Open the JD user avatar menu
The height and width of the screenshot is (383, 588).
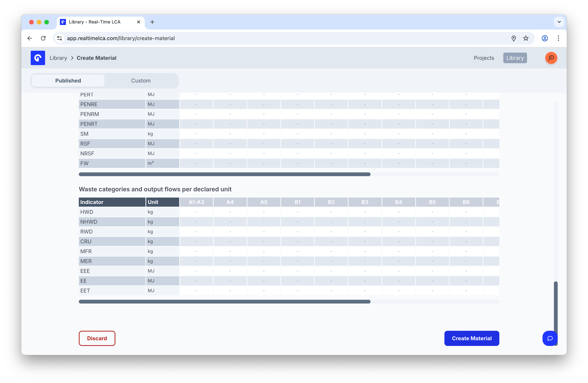[551, 58]
